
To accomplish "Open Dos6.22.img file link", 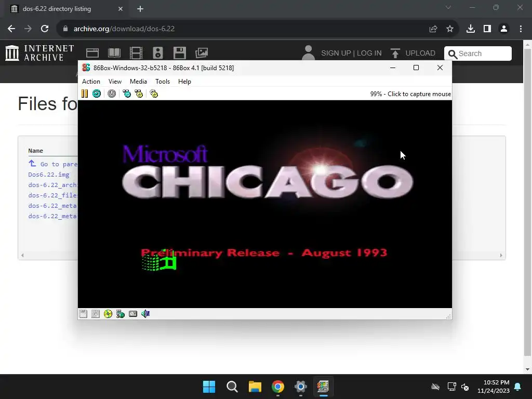I will point(48,175).
